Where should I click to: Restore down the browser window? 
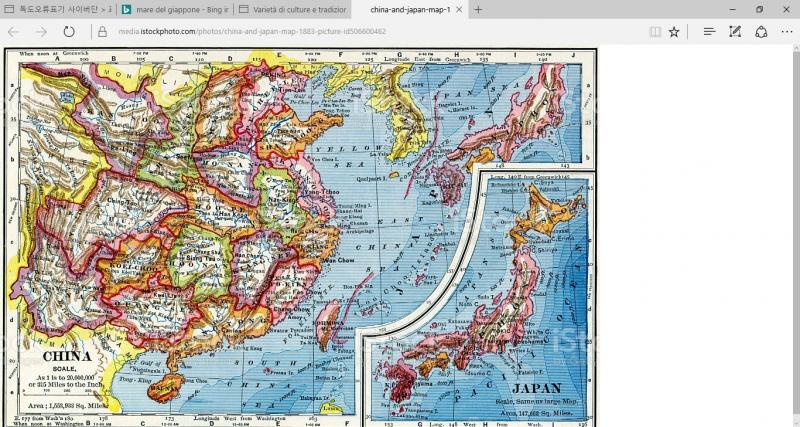pyautogui.click(x=759, y=9)
